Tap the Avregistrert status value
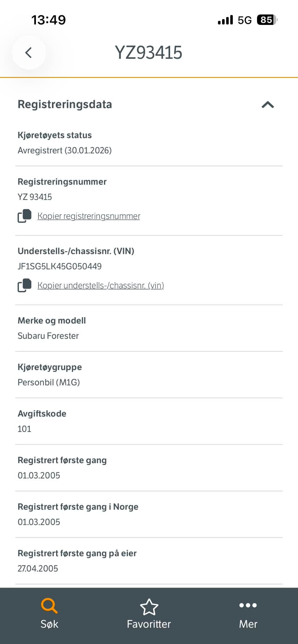Image resolution: width=298 pixels, height=644 pixels. 65,151
